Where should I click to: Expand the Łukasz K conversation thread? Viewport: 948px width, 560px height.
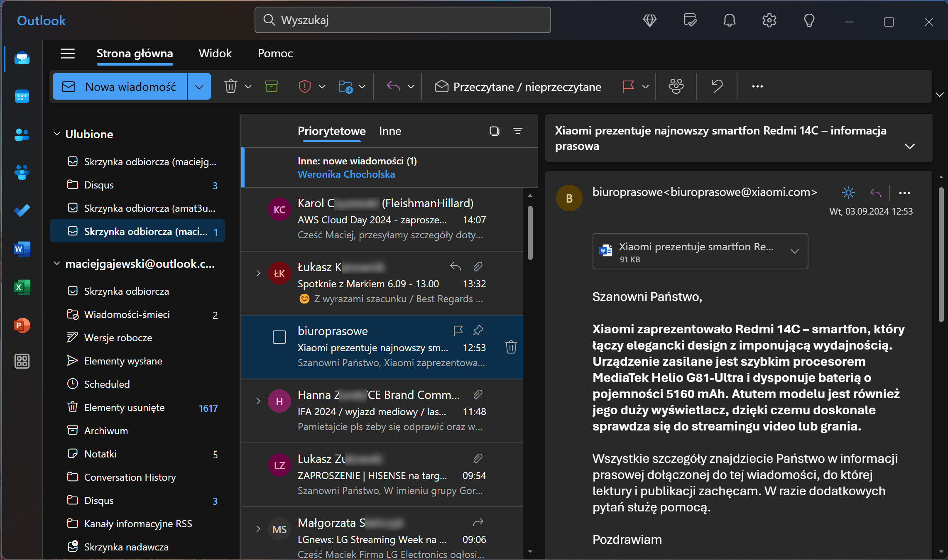click(x=258, y=273)
